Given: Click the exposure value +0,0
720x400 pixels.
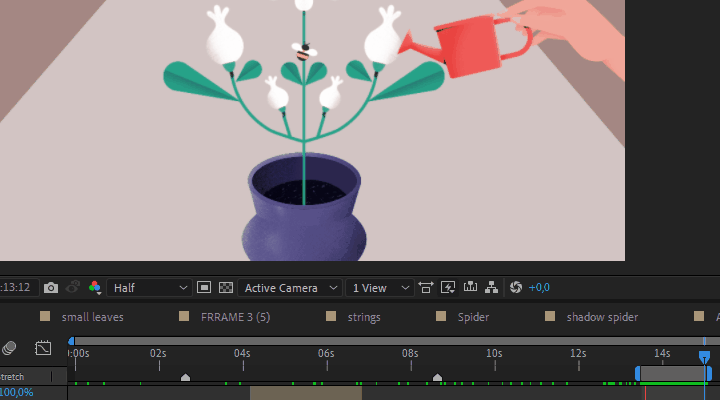Looking at the screenshot, I should click(x=539, y=287).
